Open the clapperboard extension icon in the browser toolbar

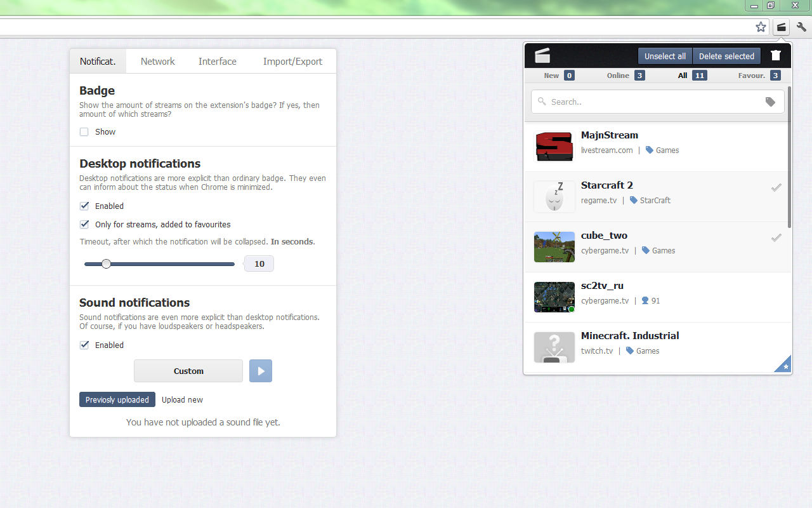coord(782,27)
